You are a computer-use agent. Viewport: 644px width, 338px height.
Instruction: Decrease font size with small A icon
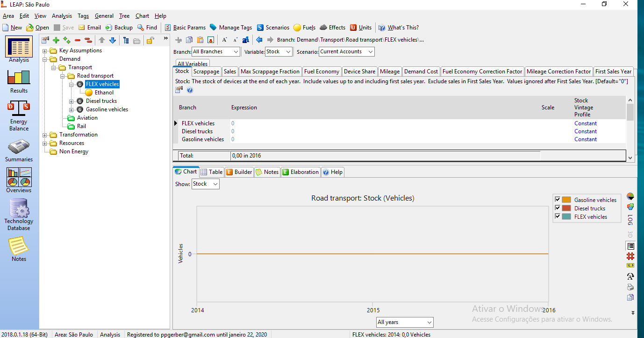236,40
